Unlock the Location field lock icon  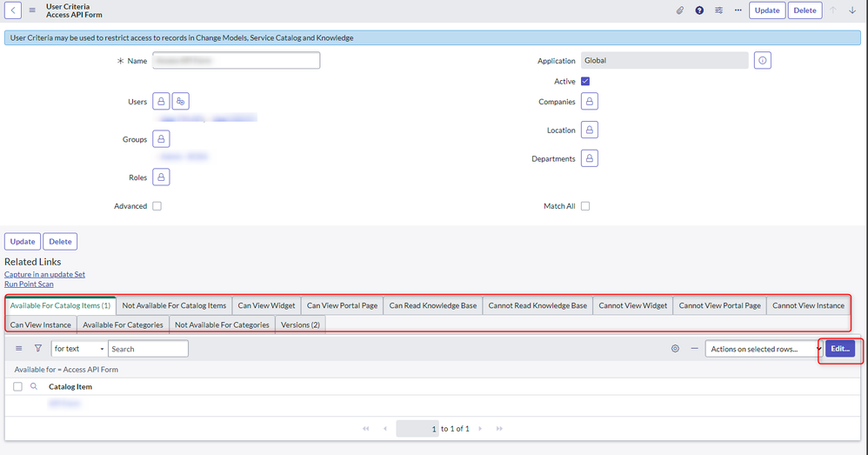tap(590, 130)
